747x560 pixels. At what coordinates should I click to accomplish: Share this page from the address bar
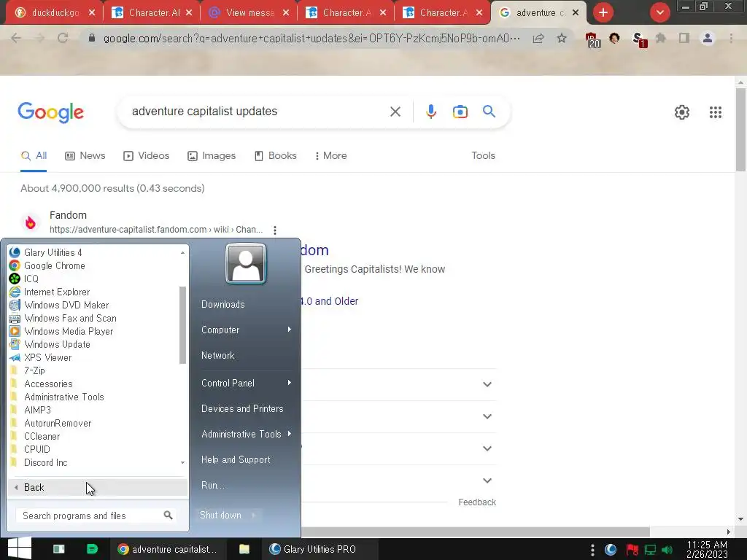(538, 38)
